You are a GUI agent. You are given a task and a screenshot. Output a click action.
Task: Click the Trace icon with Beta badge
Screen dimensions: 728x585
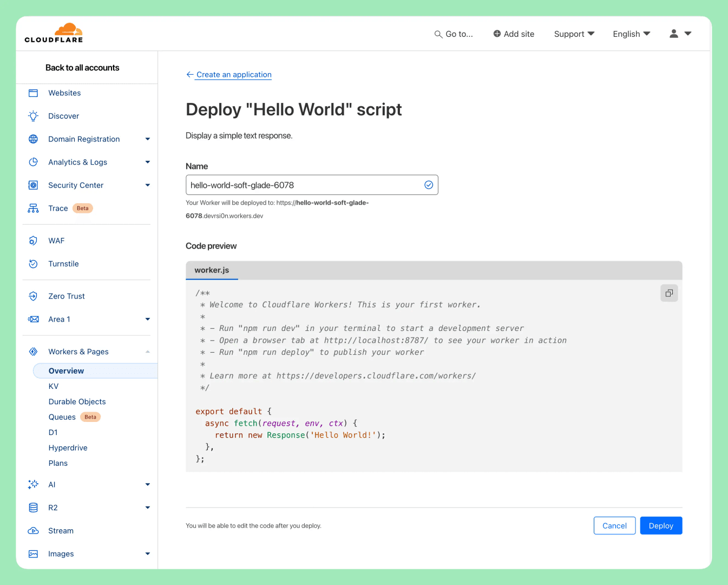pos(33,208)
